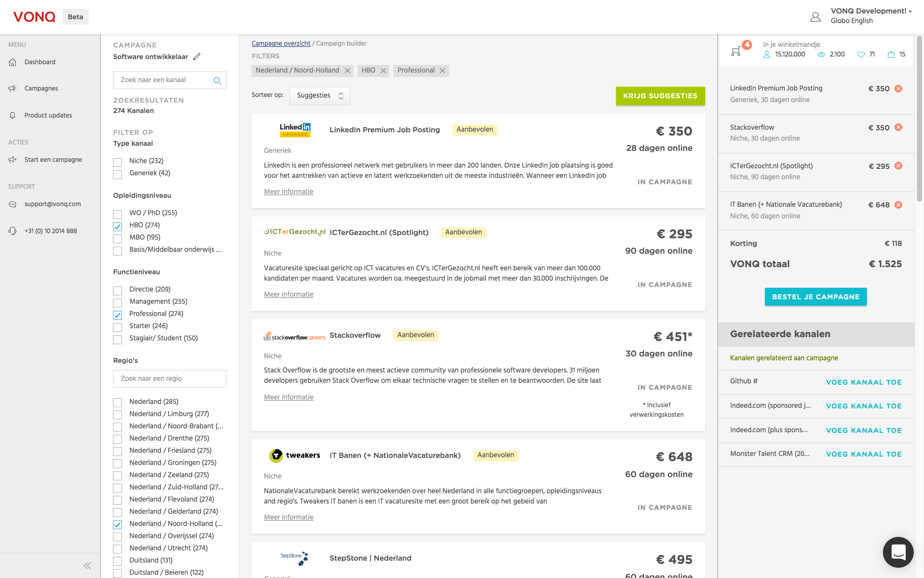Open Meer informatie for ICTerGezocht.nl
This screenshot has width=924, height=578.
coord(288,294)
